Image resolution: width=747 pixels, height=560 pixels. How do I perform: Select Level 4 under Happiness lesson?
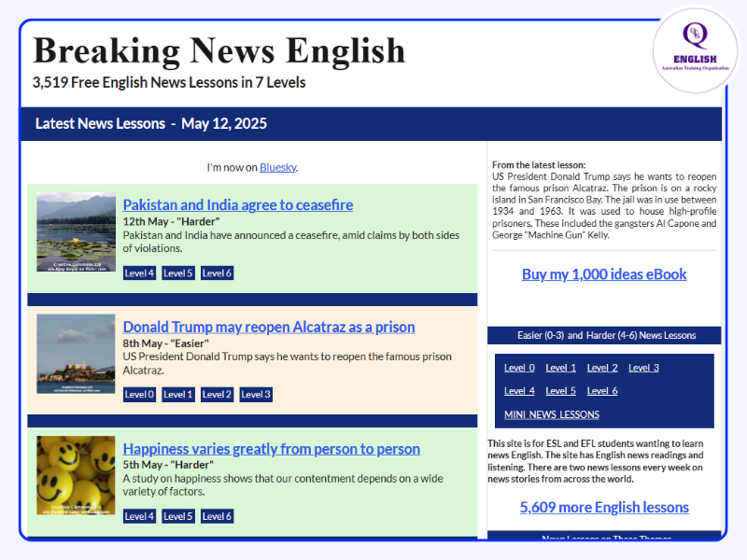point(139,516)
